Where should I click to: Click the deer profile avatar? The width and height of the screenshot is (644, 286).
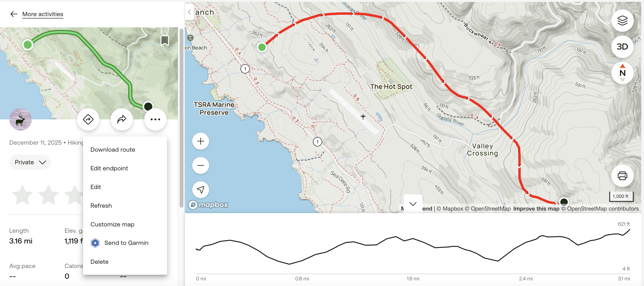point(21,119)
